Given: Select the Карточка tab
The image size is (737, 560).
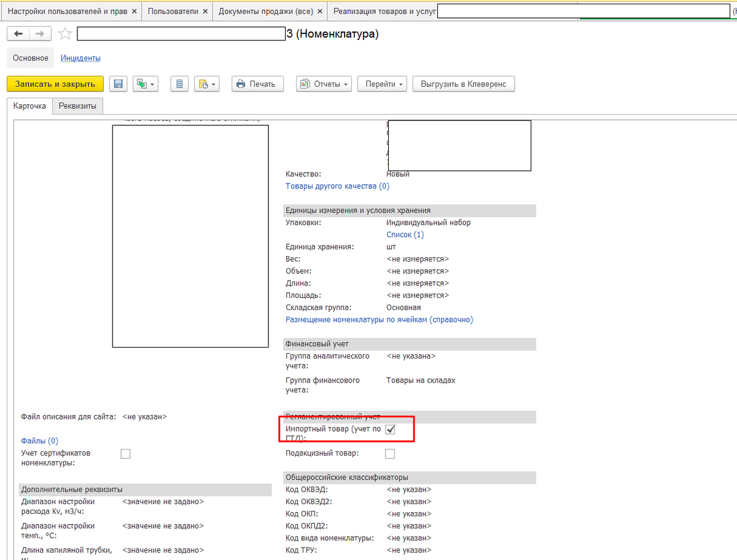Looking at the screenshot, I should point(29,106).
